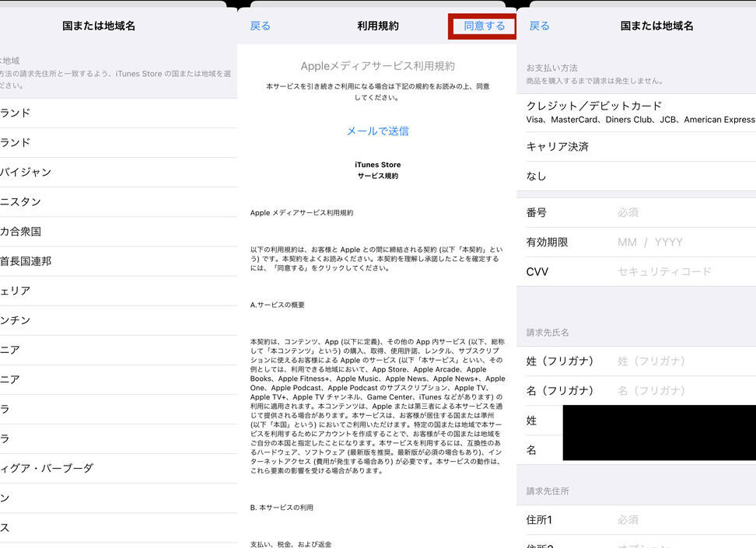Click the CVV セキュリティコード field
756x548 pixels.
pos(636,271)
